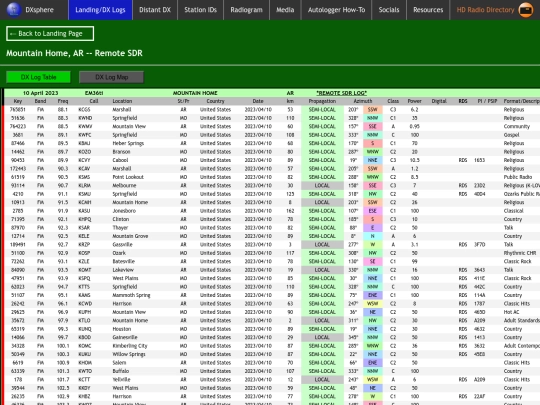Screen dimensions: 540x405
Task: Click the Houston location cell
Action: tap(122, 329)
